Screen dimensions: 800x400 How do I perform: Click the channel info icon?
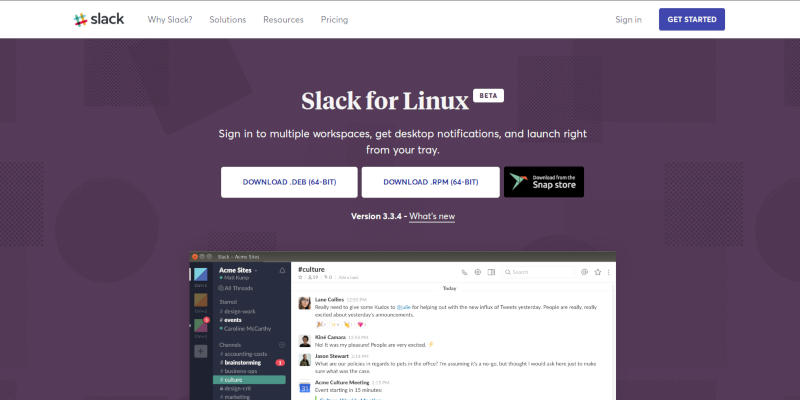point(478,272)
